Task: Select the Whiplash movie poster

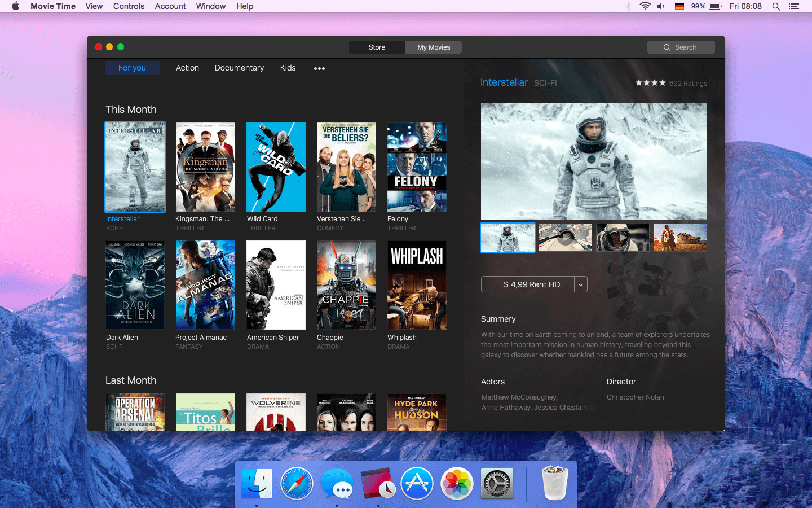Action: coord(417,285)
